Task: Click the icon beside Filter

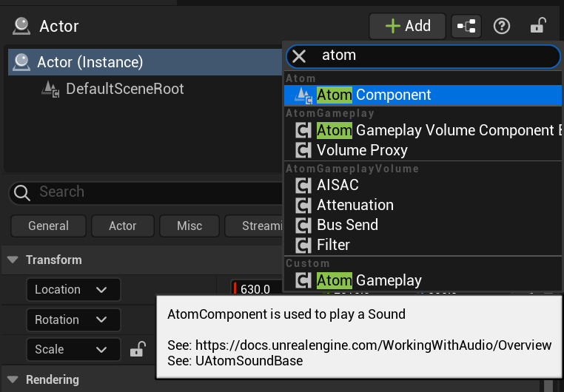Action: coord(303,245)
